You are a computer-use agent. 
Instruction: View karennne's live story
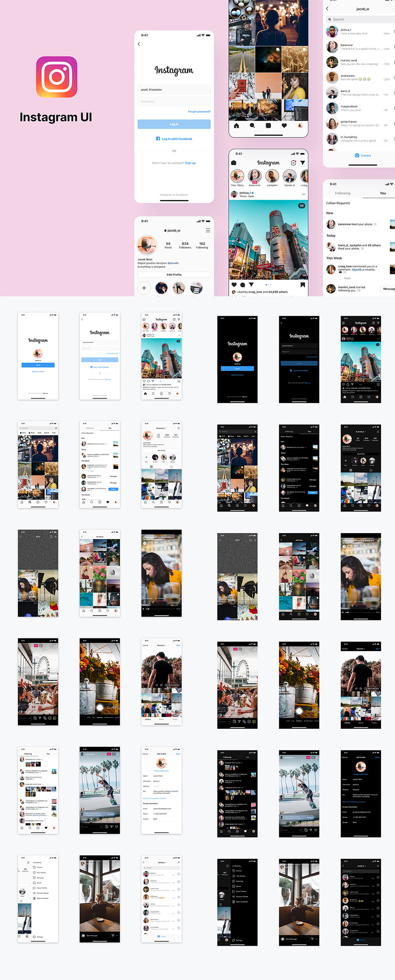click(x=255, y=178)
